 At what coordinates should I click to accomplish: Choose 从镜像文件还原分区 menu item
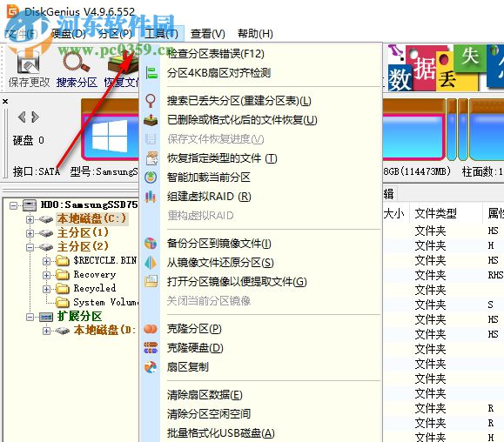click(x=261, y=263)
